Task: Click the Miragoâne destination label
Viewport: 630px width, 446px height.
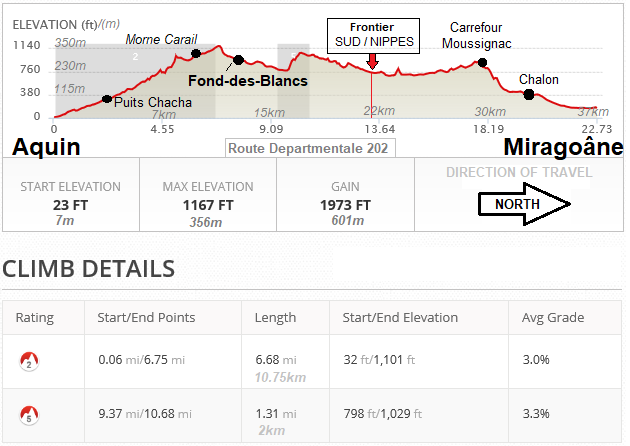Action: 563,148
